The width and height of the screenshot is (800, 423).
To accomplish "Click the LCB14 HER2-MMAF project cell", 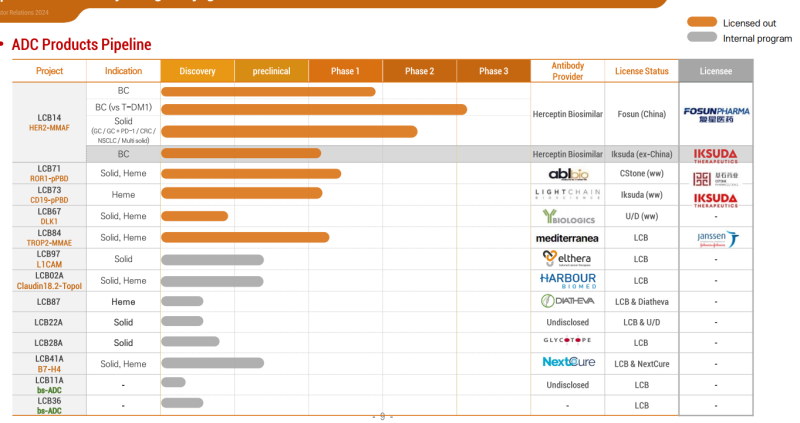I will [49, 122].
